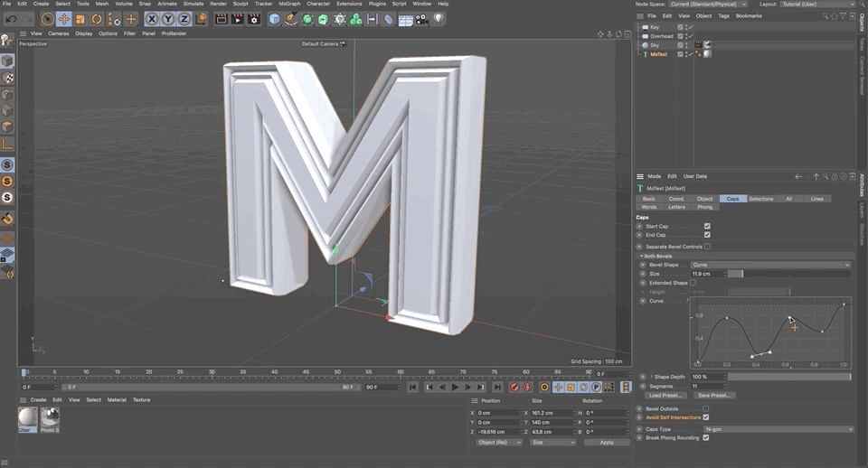The width and height of the screenshot is (868, 468).
Task: Select the Uber material thumbnail
Action: click(x=27, y=419)
